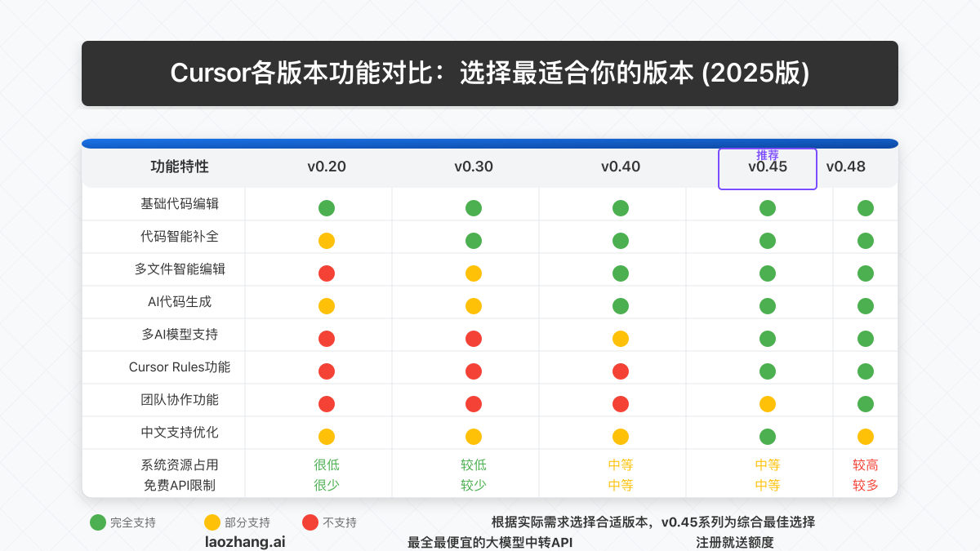The width and height of the screenshot is (980, 551).
Task: Click 很少 API limit value under v0.20
Action: pyautogui.click(x=327, y=485)
